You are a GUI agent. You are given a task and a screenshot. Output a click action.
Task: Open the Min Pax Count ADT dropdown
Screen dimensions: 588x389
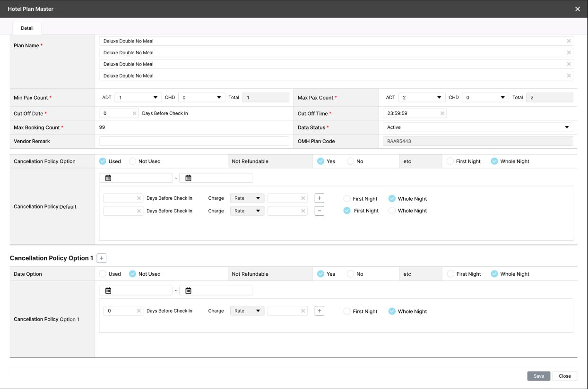(x=138, y=97)
